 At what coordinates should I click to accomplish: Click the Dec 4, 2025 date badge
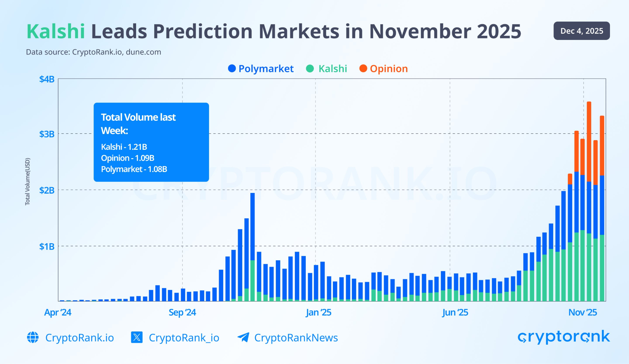(x=582, y=31)
